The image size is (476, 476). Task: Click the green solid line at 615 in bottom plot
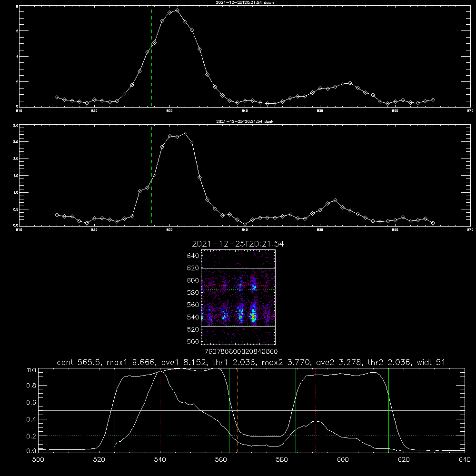[388, 410]
